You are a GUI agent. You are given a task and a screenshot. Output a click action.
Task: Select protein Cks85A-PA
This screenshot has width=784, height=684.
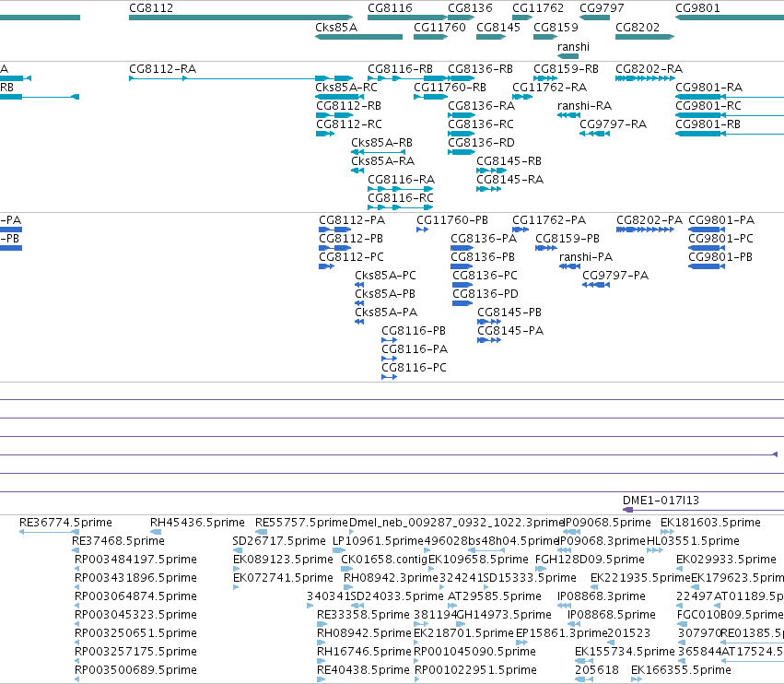click(359, 322)
